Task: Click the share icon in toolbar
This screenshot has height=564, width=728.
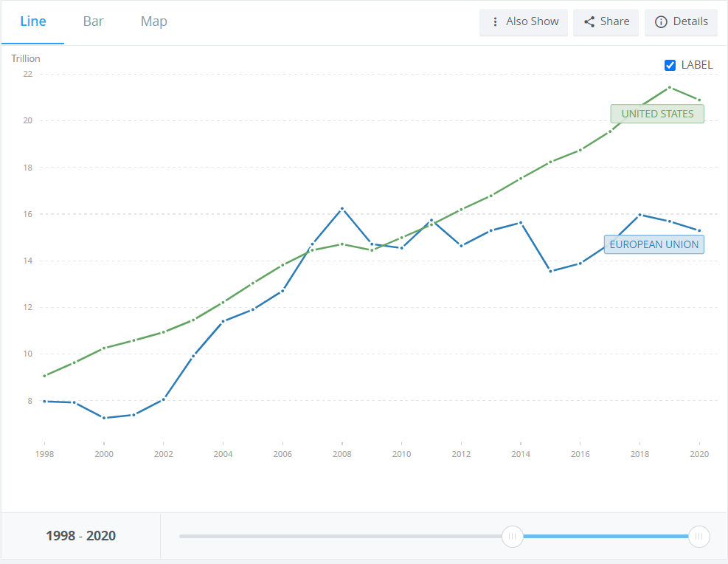Action: click(589, 22)
